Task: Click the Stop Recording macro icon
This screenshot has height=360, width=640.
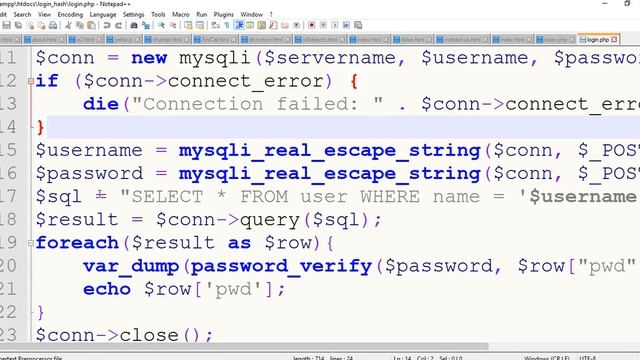Action: click(323, 25)
